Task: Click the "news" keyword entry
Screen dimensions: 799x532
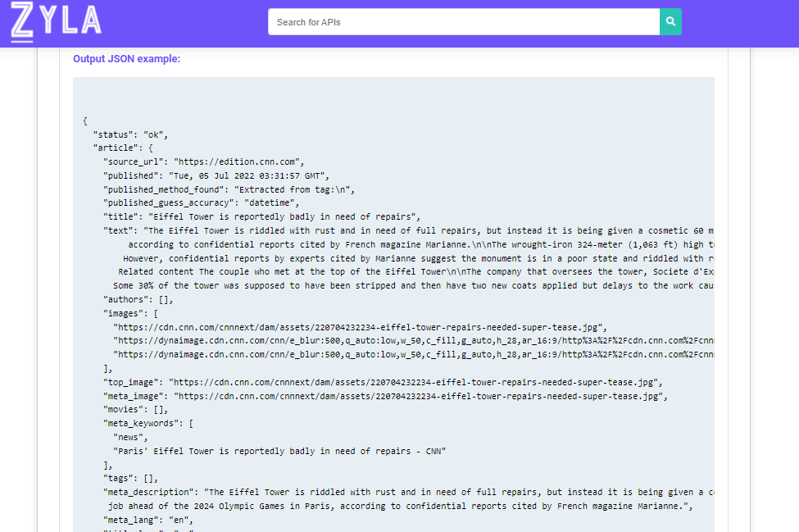Action: tap(130, 437)
